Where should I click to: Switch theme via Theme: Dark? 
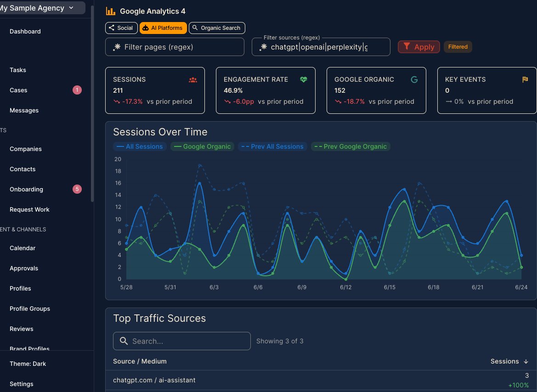[28, 364]
